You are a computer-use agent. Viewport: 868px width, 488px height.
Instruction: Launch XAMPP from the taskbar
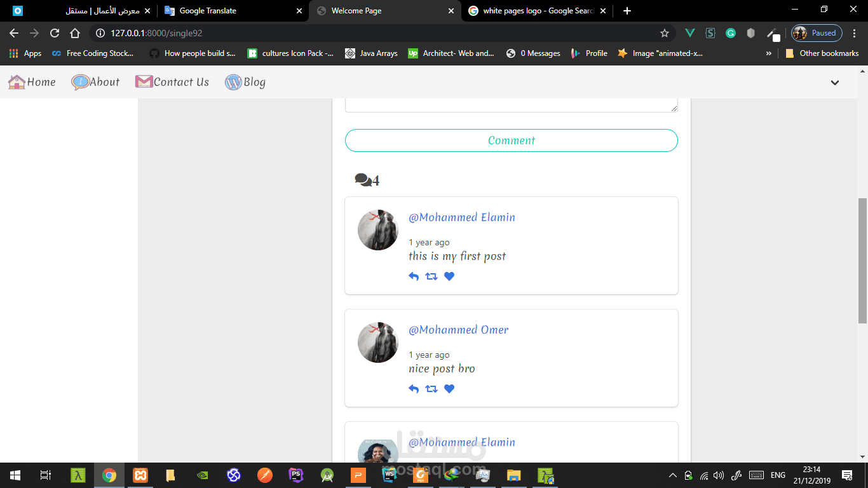tap(140, 475)
